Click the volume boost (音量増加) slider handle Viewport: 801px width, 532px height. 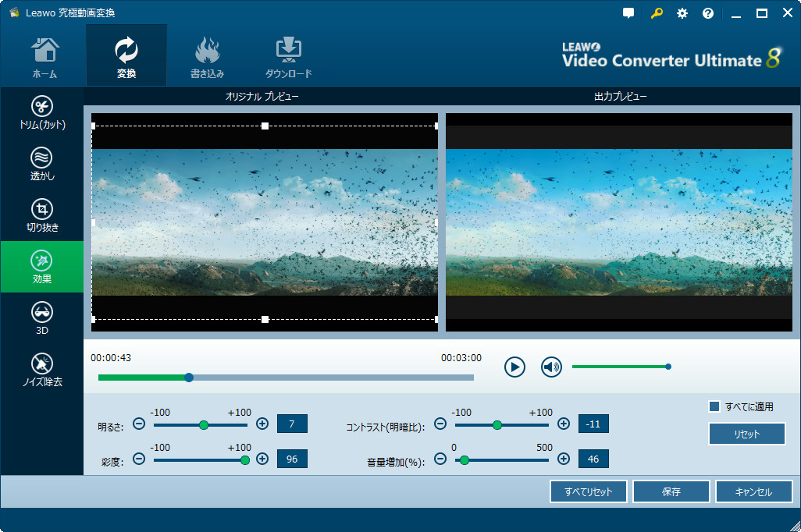(x=465, y=460)
